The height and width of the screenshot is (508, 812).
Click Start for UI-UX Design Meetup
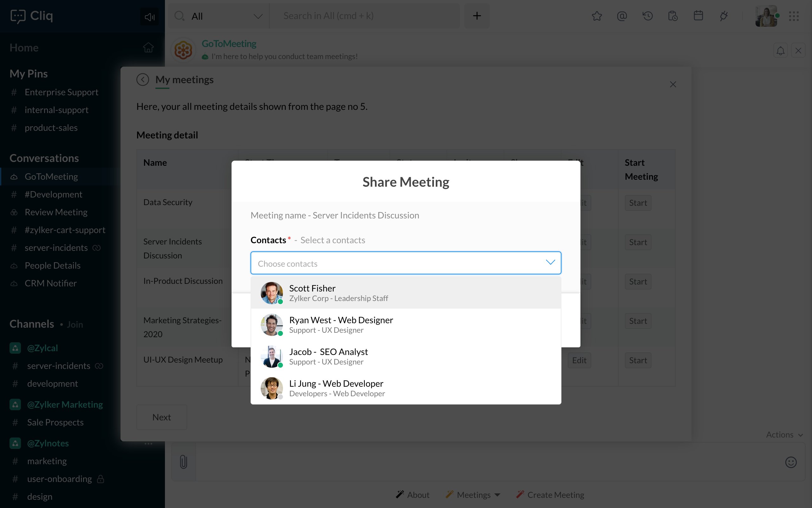[x=638, y=360]
